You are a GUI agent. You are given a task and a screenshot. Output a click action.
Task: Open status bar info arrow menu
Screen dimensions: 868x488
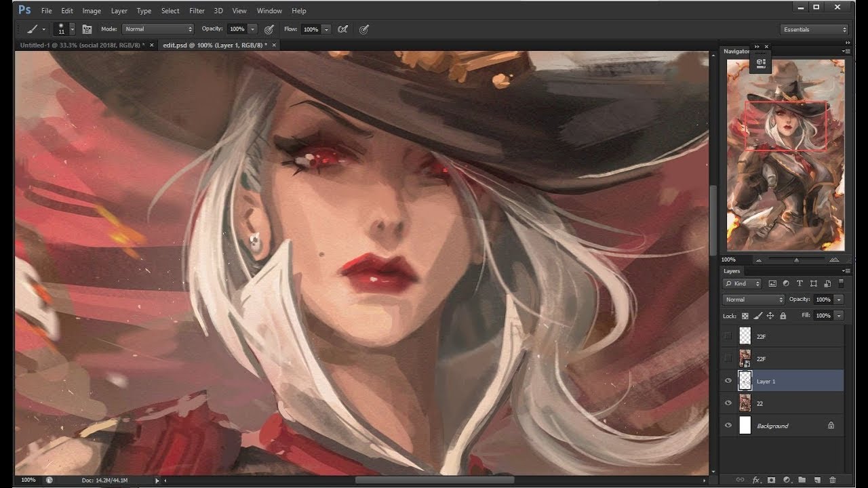pyautogui.click(x=157, y=481)
